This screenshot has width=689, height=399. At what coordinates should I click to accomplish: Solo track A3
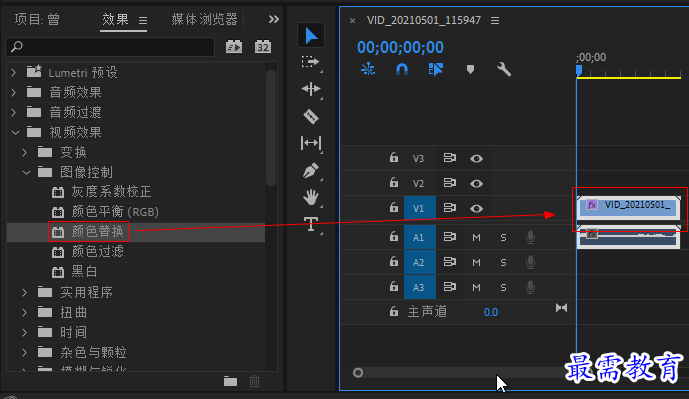point(504,288)
